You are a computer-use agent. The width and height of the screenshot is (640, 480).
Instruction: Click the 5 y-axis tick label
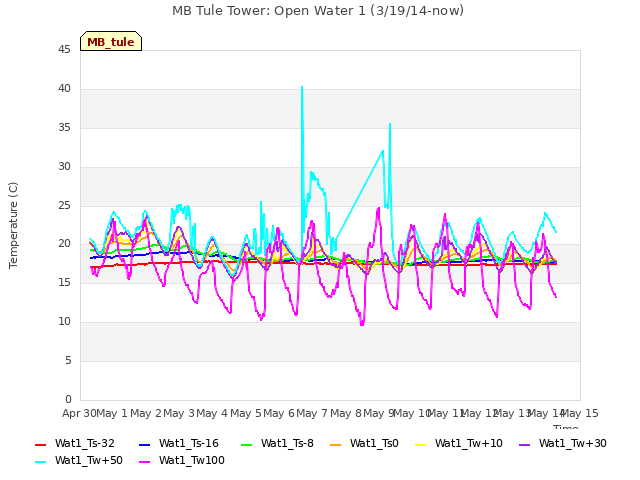[68, 361]
